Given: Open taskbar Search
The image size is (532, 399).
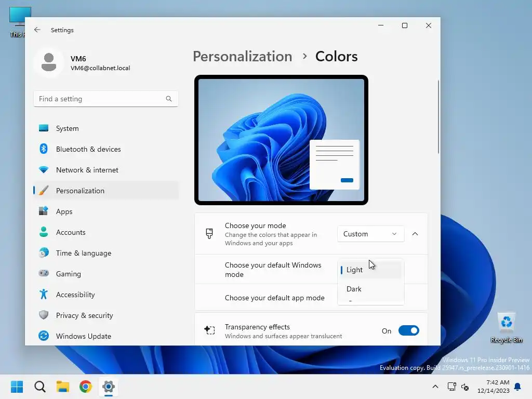Looking at the screenshot, I should pos(40,387).
